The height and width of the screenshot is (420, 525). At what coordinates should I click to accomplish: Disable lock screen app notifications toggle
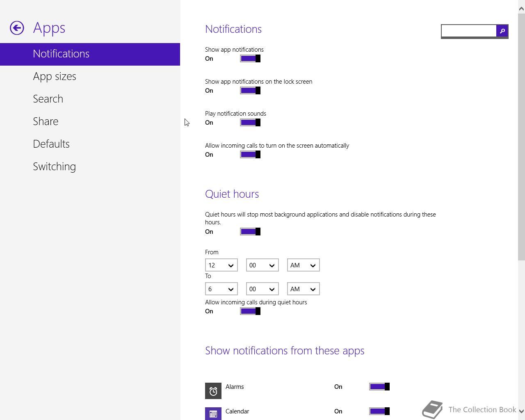(x=250, y=91)
